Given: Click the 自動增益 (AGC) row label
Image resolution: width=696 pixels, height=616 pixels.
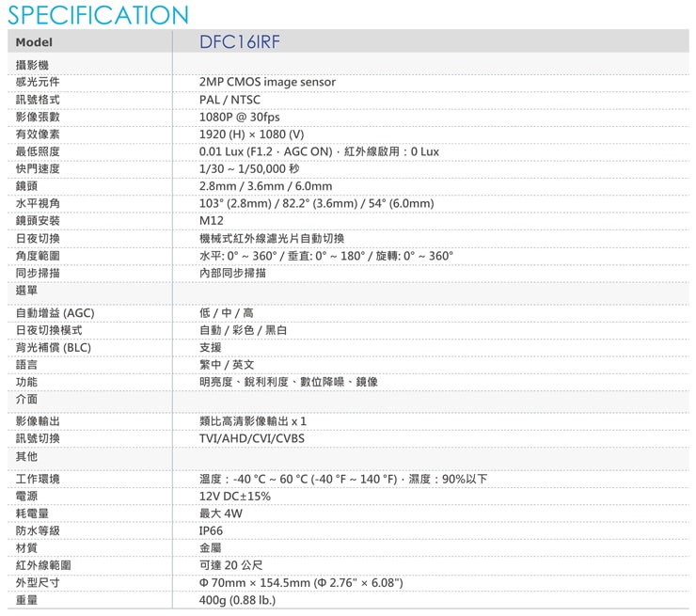Looking at the screenshot, I should 55,313.
